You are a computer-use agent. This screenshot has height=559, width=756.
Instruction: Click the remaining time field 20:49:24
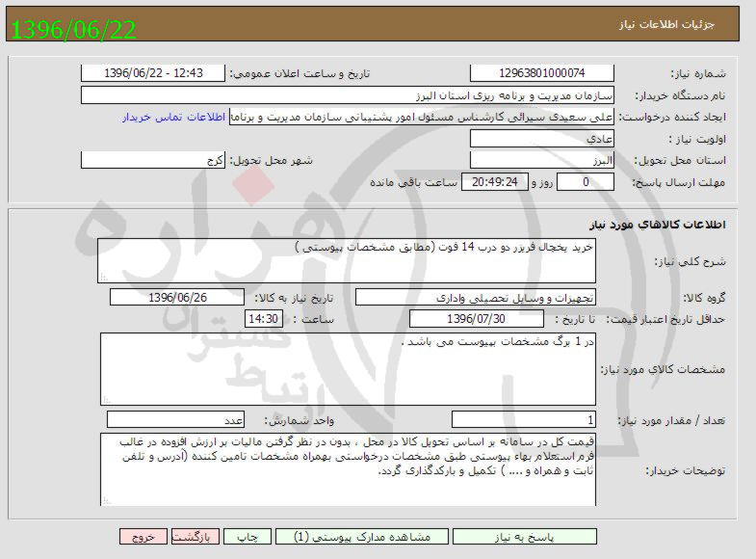coord(495,182)
